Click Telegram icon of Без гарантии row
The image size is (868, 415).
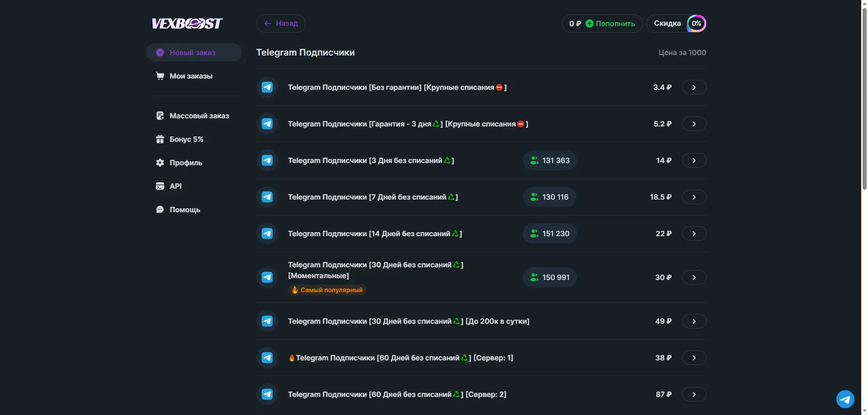pyautogui.click(x=267, y=87)
